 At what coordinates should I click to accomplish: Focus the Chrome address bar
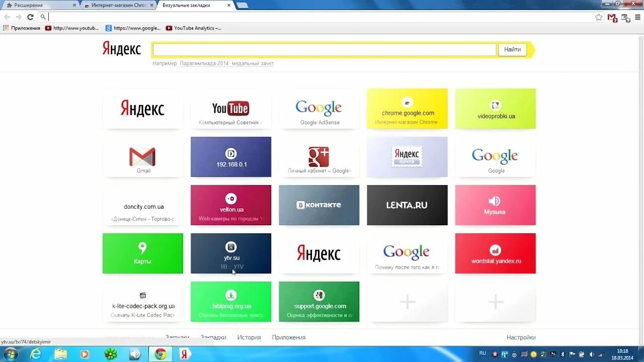pyautogui.click(x=320, y=17)
